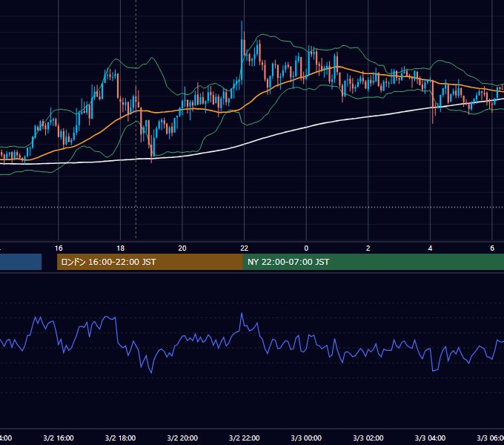Click the 3/2 22:00 date label
The height and width of the screenshot is (445, 504).
[x=245, y=438]
